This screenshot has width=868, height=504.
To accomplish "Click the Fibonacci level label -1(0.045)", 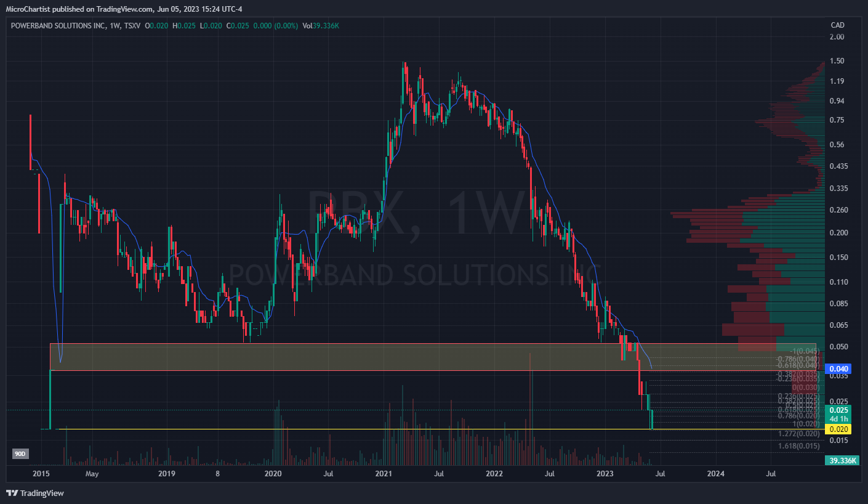I will coord(806,351).
